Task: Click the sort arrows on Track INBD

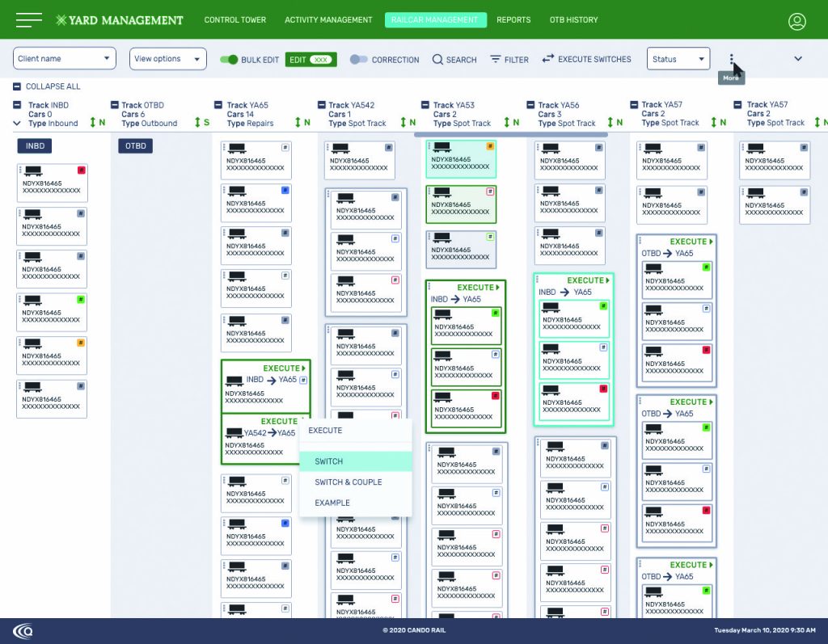Action: 91,123
